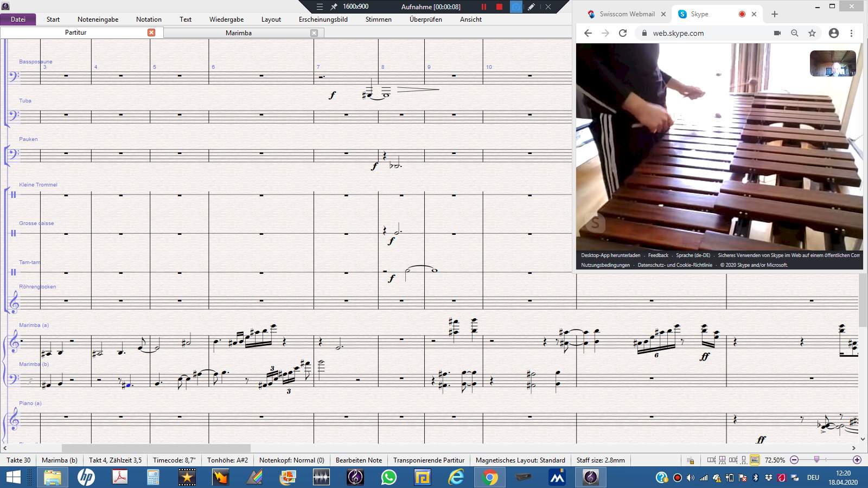Bookmark the page with the star icon
The width and height of the screenshot is (868, 488).
point(812,33)
